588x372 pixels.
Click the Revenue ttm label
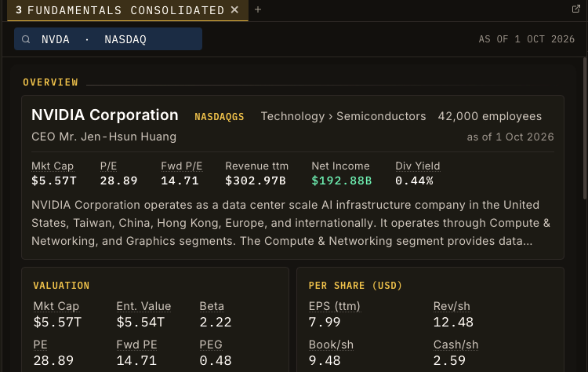click(x=257, y=166)
